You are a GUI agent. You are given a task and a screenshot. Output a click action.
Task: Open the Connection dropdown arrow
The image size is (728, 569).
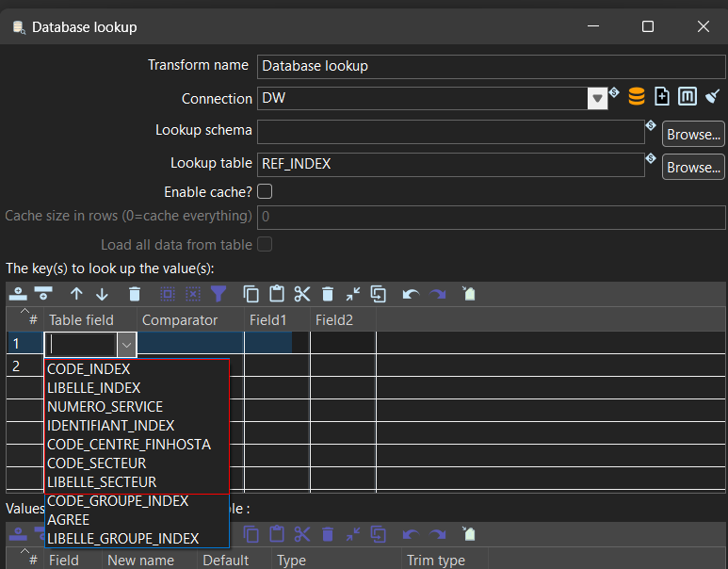pyautogui.click(x=597, y=98)
